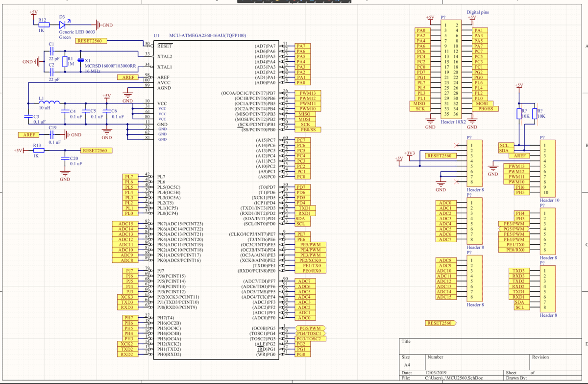Click the XCK3 net label at pin PJ2
The image size is (588, 384).
126,297
